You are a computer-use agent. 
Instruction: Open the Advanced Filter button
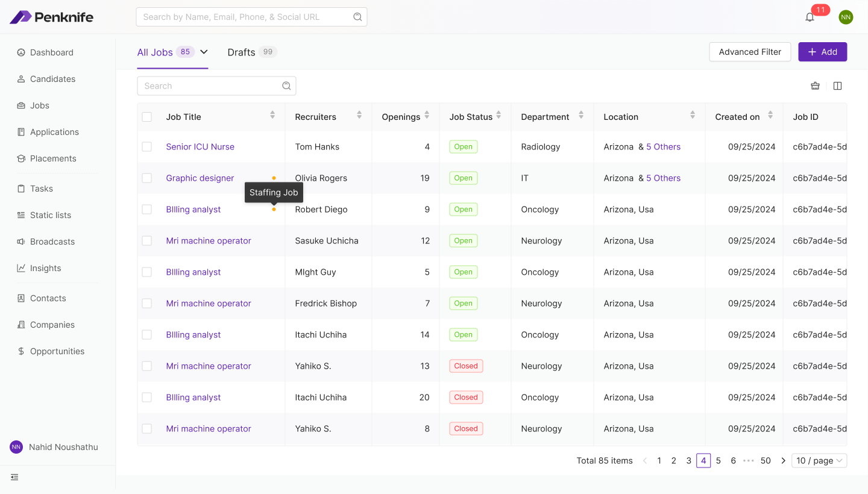point(750,52)
